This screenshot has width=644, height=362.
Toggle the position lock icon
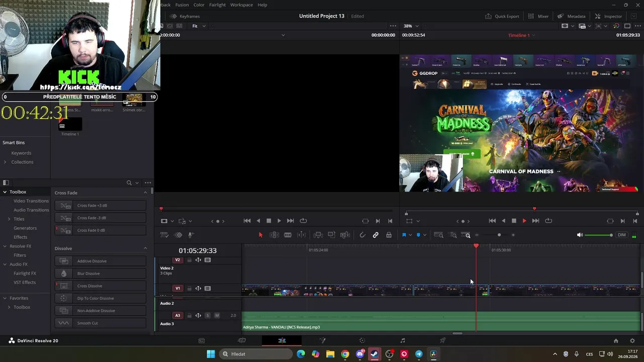click(x=389, y=235)
